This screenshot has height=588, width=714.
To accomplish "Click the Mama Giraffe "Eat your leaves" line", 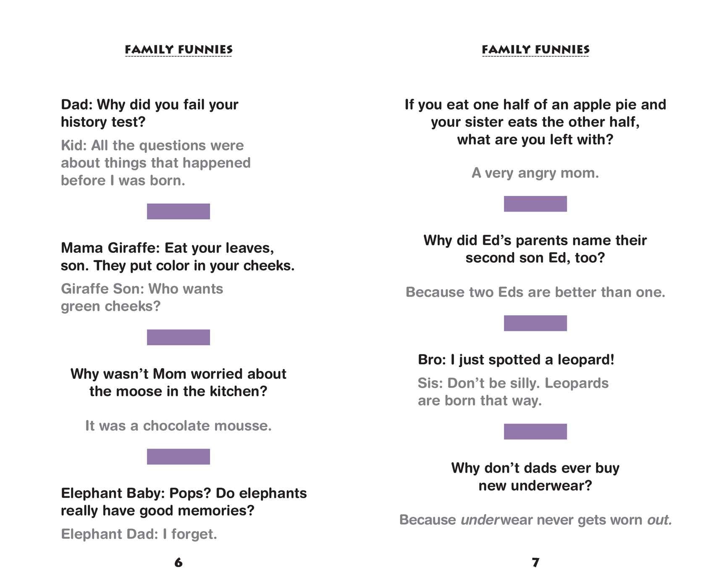I will click(177, 257).
